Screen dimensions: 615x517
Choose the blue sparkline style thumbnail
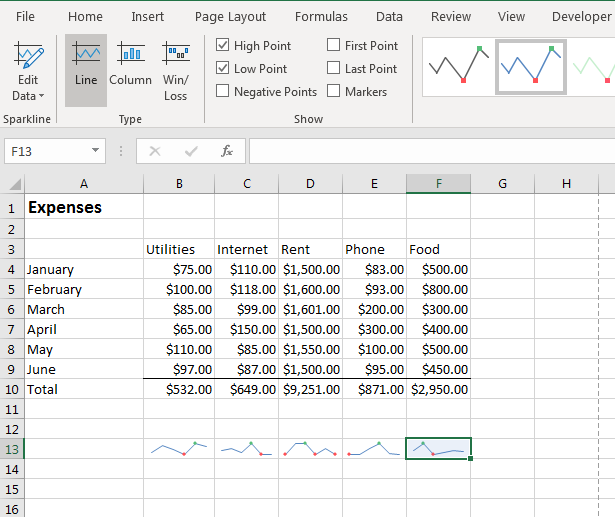tap(531, 67)
